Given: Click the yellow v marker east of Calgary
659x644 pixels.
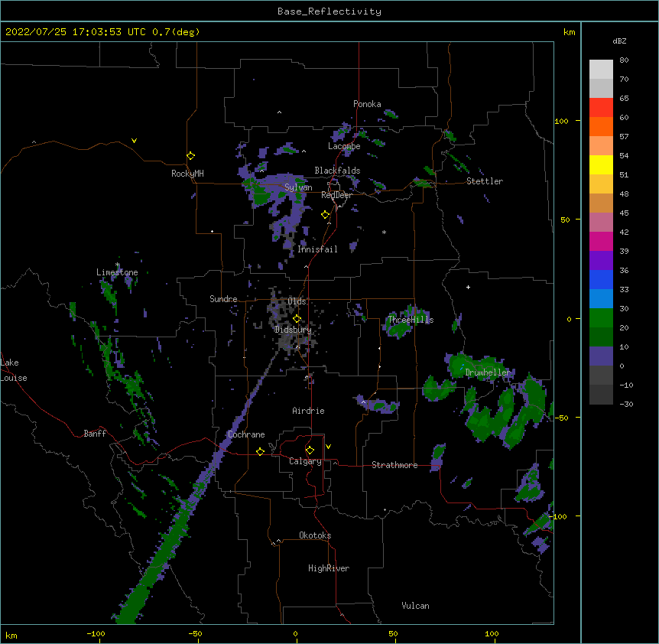Looking at the screenshot, I should (x=328, y=447).
